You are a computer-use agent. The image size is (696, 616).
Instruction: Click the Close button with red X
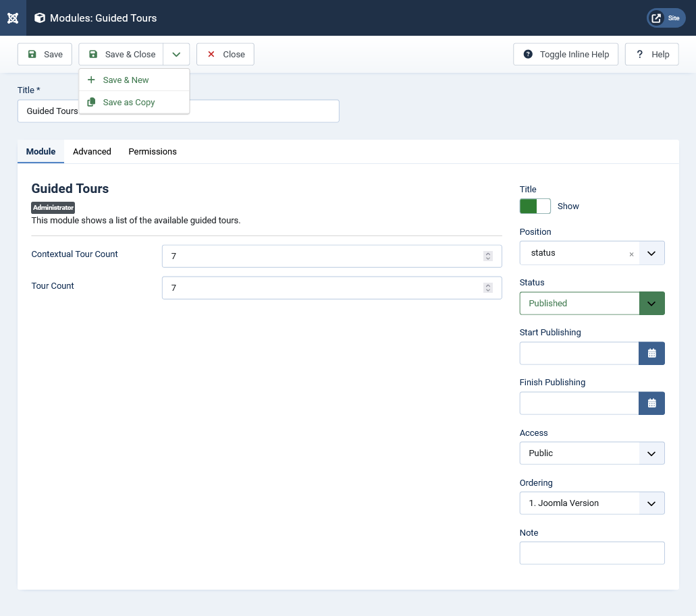(225, 55)
